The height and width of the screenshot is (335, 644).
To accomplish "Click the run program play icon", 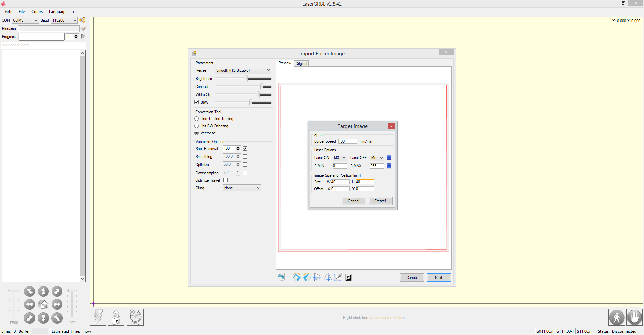I will (83, 36).
